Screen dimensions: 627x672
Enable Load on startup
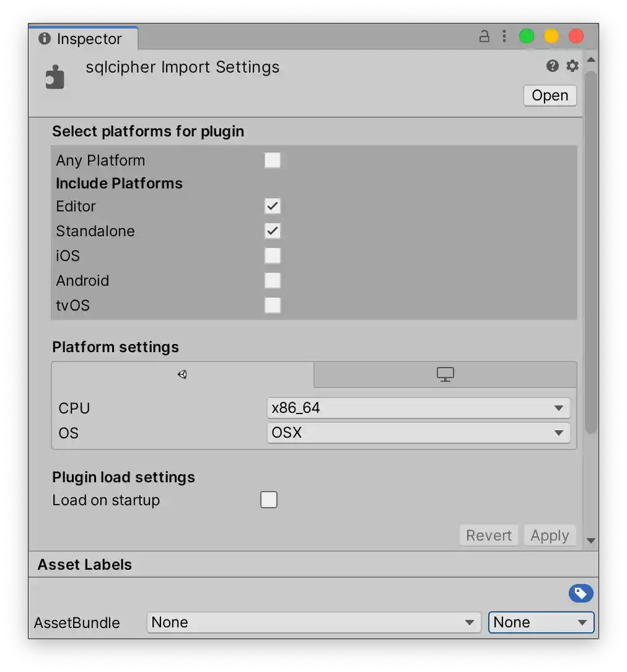[269, 500]
